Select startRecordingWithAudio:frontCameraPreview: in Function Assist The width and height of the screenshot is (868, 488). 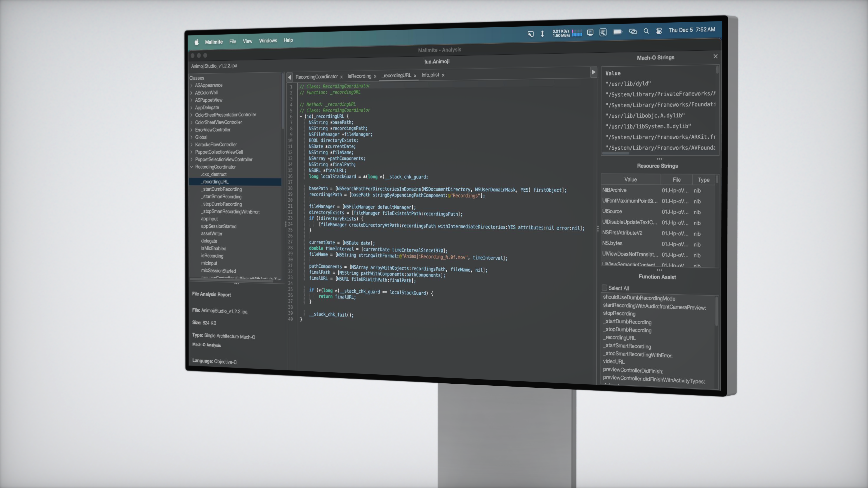(654, 307)
